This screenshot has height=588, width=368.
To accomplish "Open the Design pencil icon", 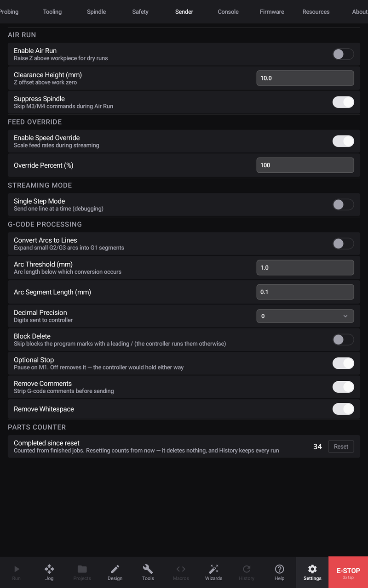I will [x=115, y=569].
